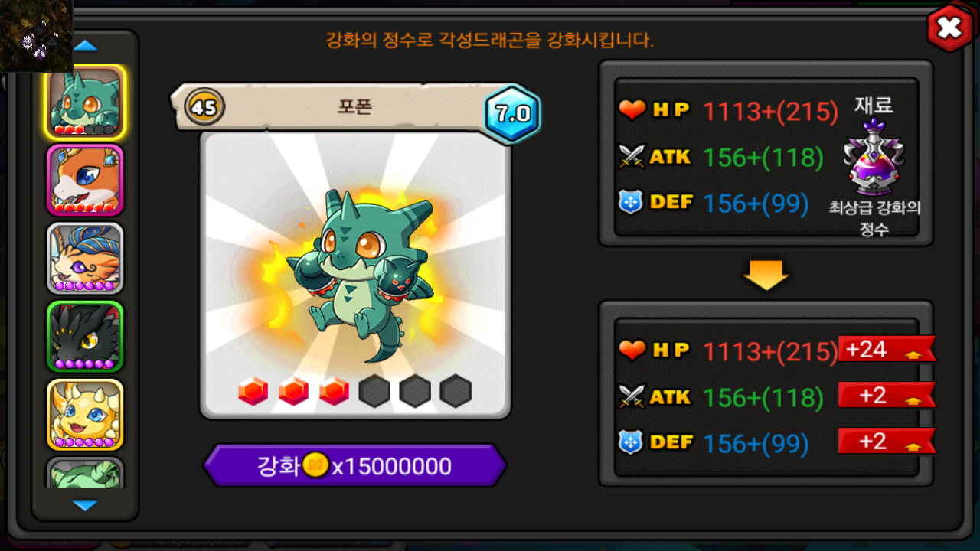980x551 pixels.
Task: Tap the yellow down arrow between stat panels
Action: tap(766, 275)
